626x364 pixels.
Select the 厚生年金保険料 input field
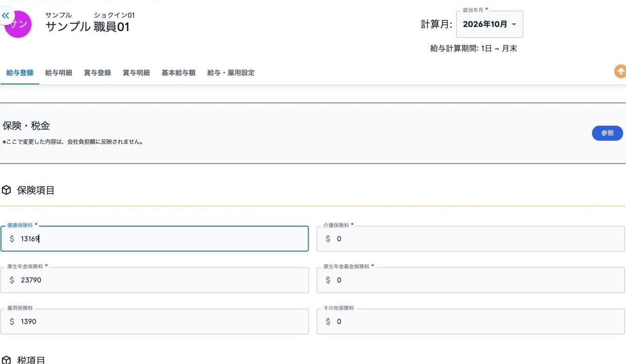154,280
